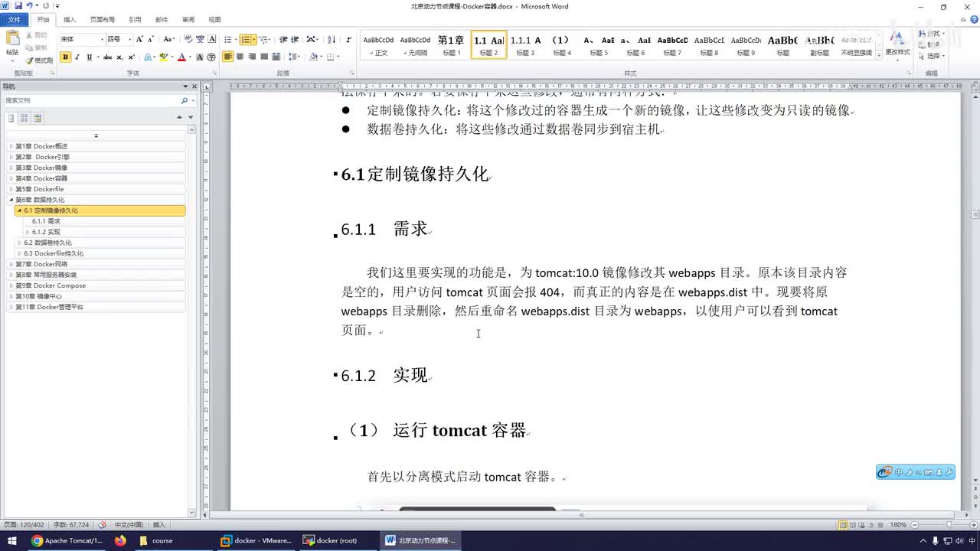Click the Format Painter brush icon
980x551 pixels.
click(29, 60)
